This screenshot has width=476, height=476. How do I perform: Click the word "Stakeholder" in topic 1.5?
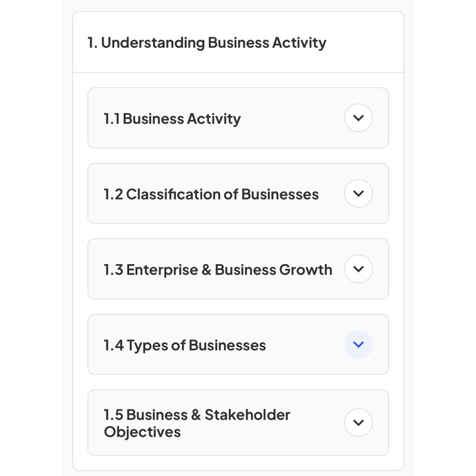247,414
